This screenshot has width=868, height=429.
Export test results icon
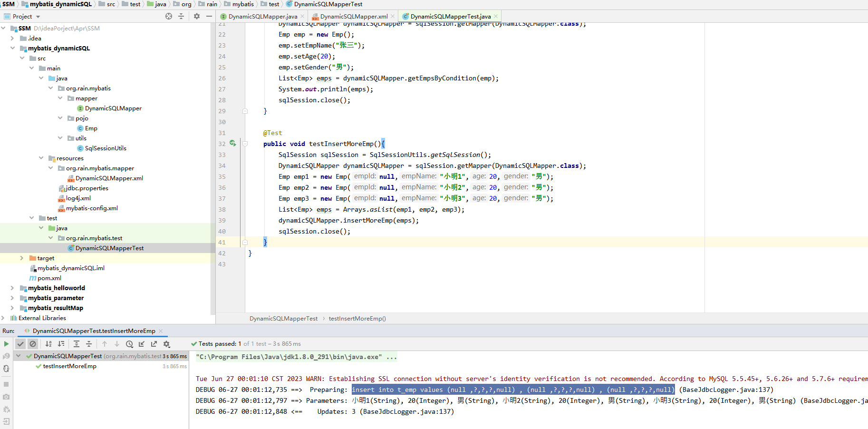(x=154, y=344)
